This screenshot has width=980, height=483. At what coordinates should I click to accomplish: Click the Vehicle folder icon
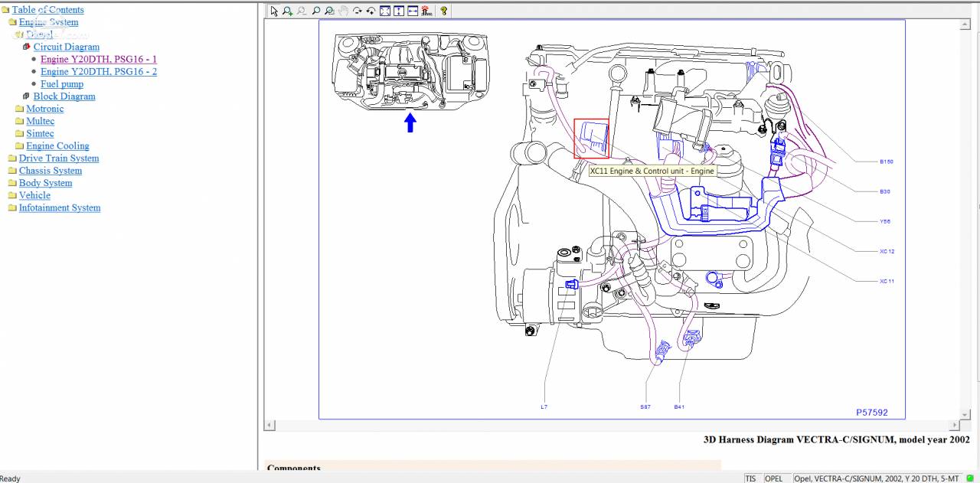(13, 195)
